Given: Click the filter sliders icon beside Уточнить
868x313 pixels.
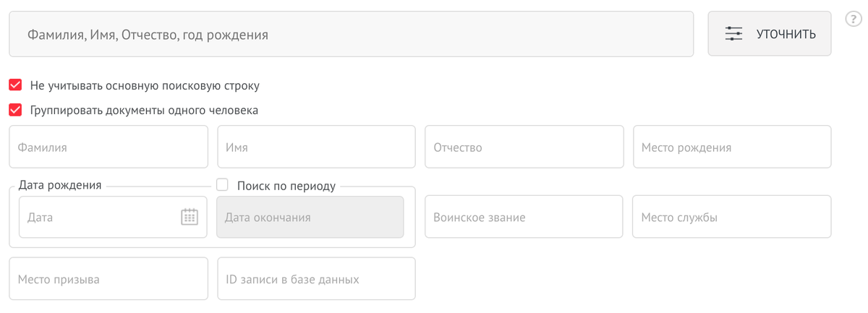Looking at the screenshot, I should (733, 34).
